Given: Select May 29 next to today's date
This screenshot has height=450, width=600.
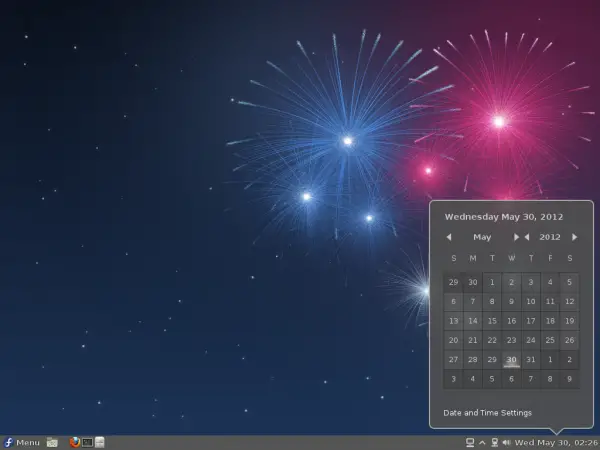Looking at the screenshot, I should click(492, 360).
